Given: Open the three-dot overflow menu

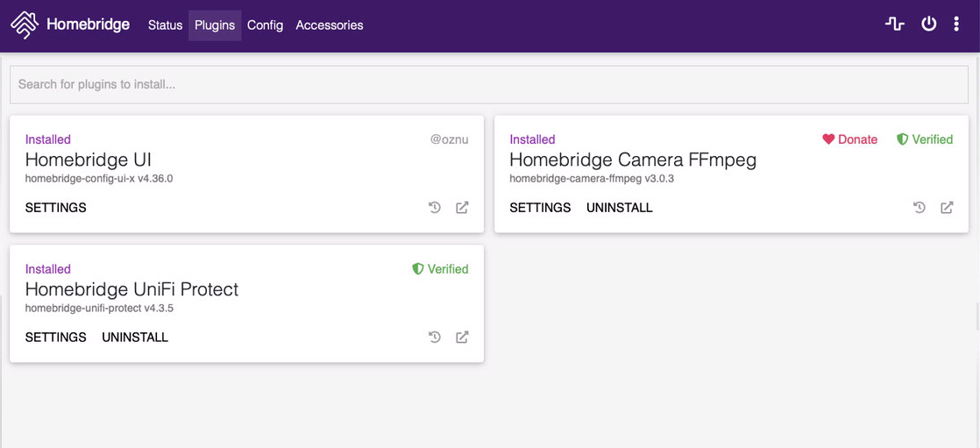Looking at the screenshot, I should click(x=956, y=25).
